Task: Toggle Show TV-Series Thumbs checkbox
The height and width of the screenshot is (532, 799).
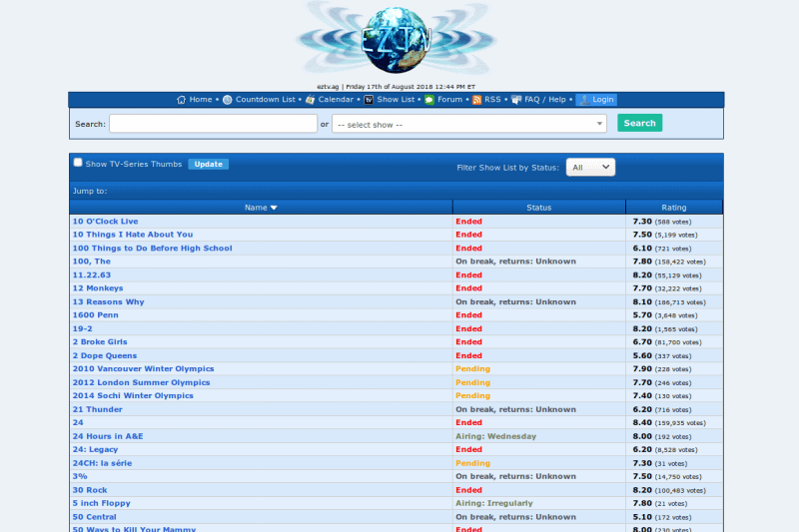Action: 78,163
